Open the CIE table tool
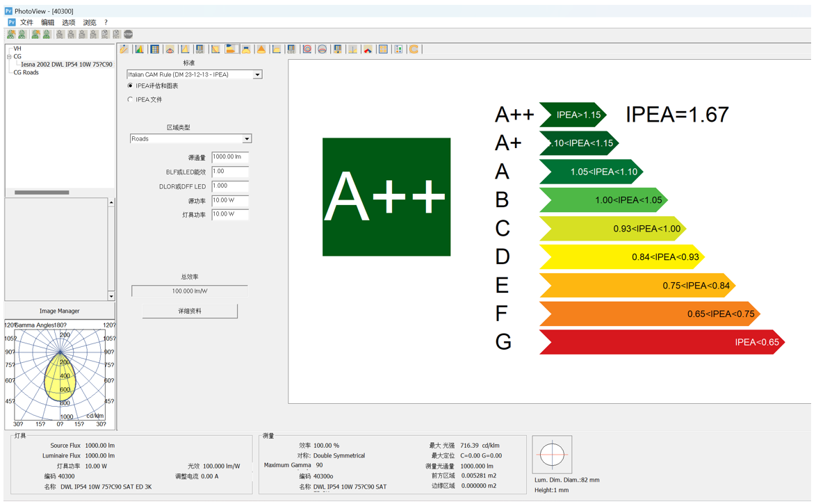 (x=291, y=49)
